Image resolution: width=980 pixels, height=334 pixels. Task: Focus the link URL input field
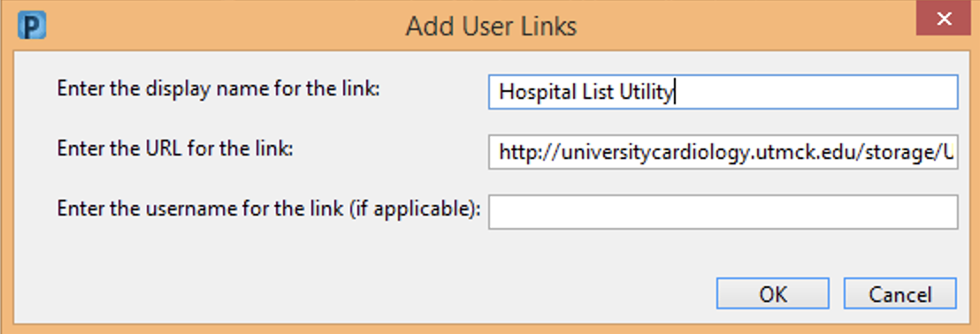pyautogui.click(x=724, y=152)
